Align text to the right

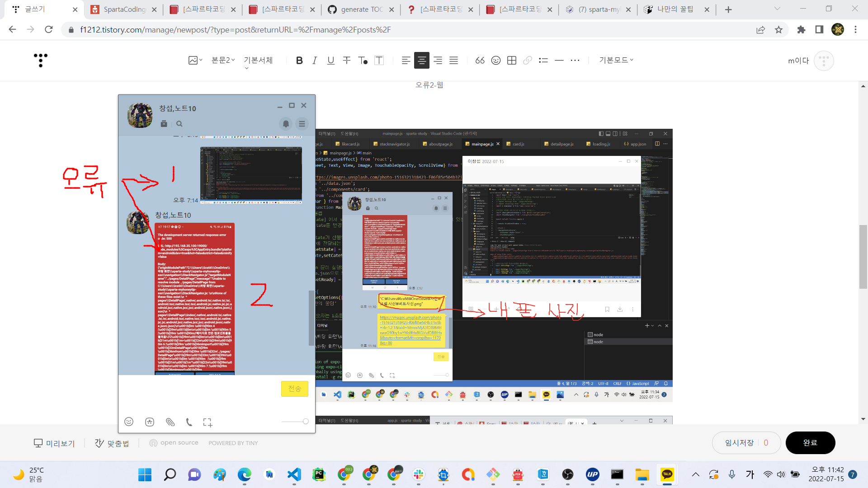coord(438,60)
